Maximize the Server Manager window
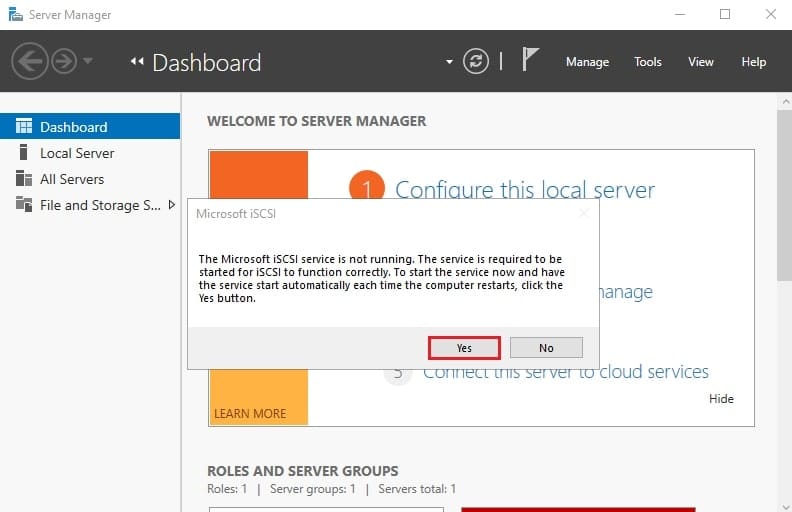Image resolution: width=792 pixels, height=512 pixels. click(725, 14)
